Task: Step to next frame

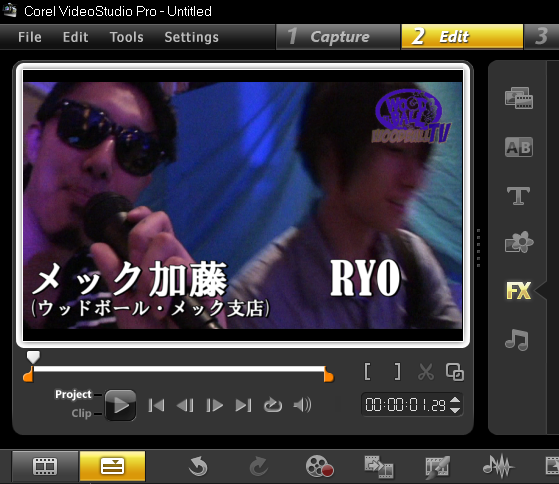Action: point(214,405)
